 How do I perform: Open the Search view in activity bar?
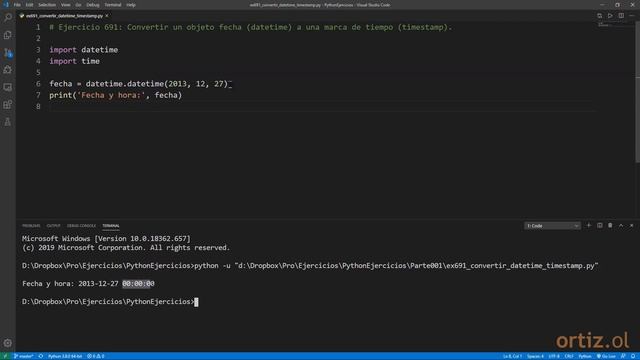tap(8, 18)
